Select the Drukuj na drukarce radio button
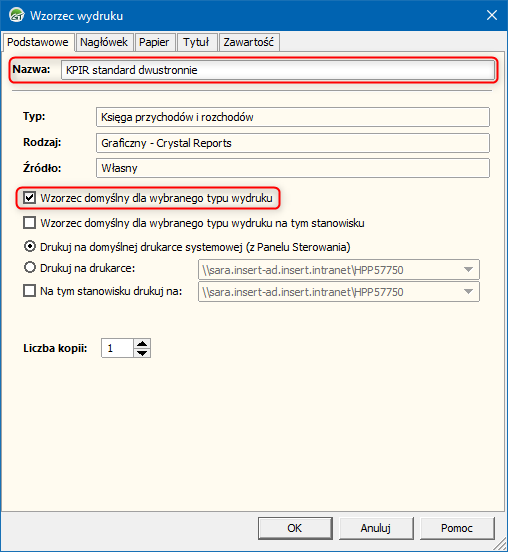Viewport: 508px width, 552px height. (30, 268)
